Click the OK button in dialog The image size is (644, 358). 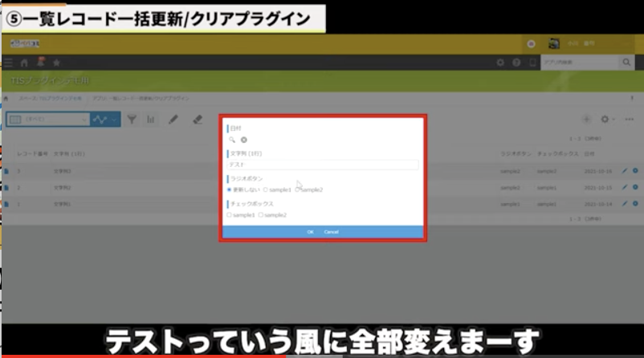pos(310,232)
